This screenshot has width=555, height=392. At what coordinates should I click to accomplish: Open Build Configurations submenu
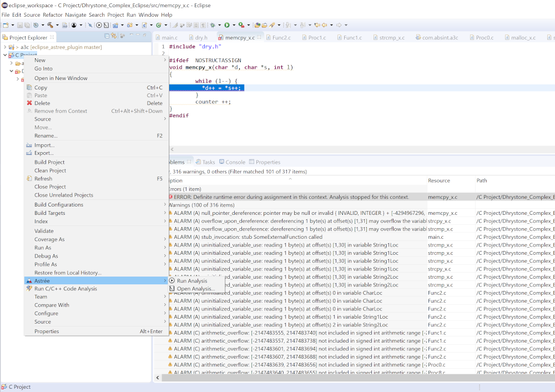coord(95,205)
